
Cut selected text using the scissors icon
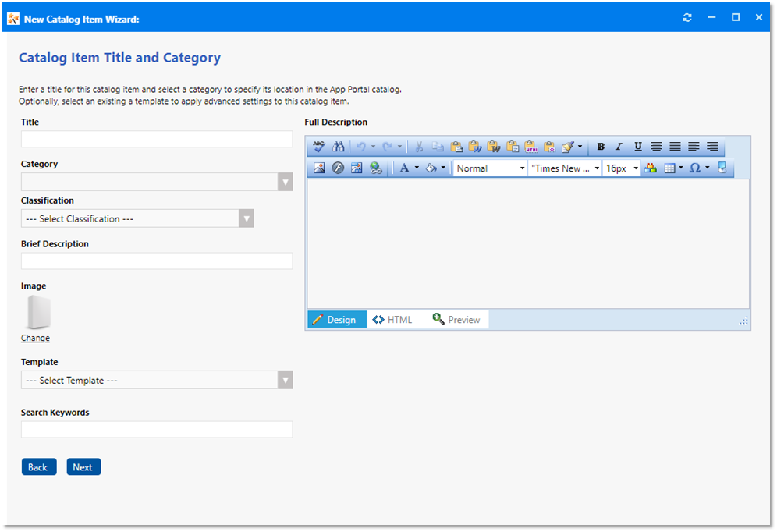418,146
